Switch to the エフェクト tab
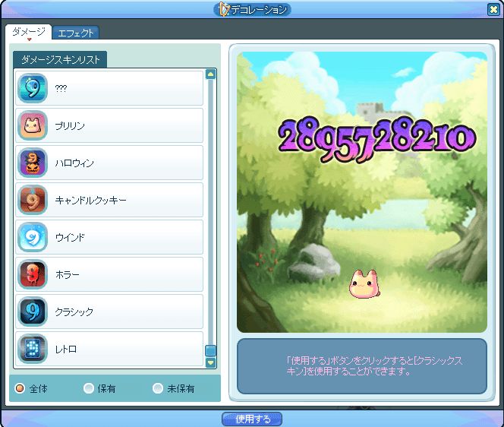504x427 pixels. [x=76, y=33]
